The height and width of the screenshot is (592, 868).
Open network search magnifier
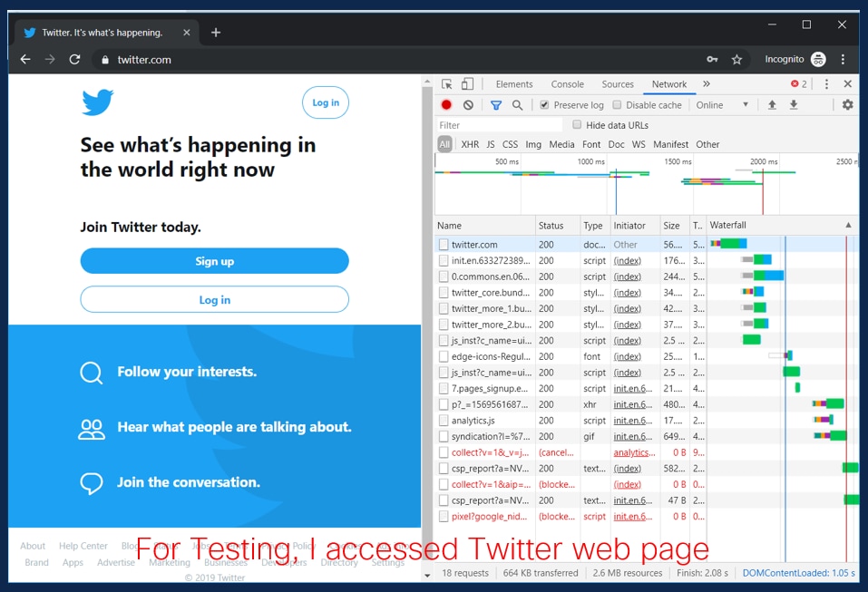click(517, 104)
